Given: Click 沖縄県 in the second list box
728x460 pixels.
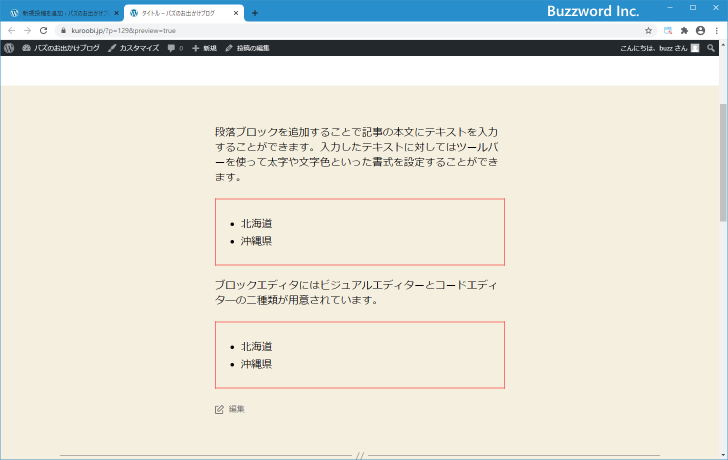Looking at the screenshot, I should [x=256, y=364].
